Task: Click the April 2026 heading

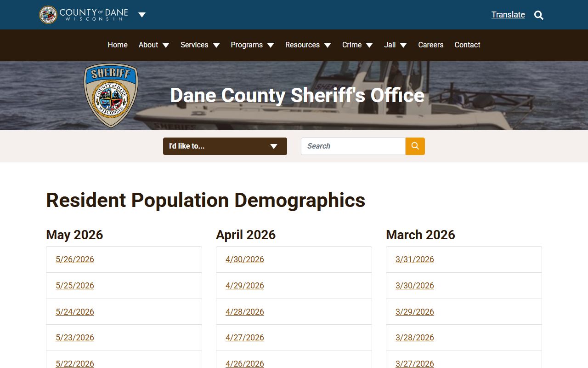Action: 246,235
